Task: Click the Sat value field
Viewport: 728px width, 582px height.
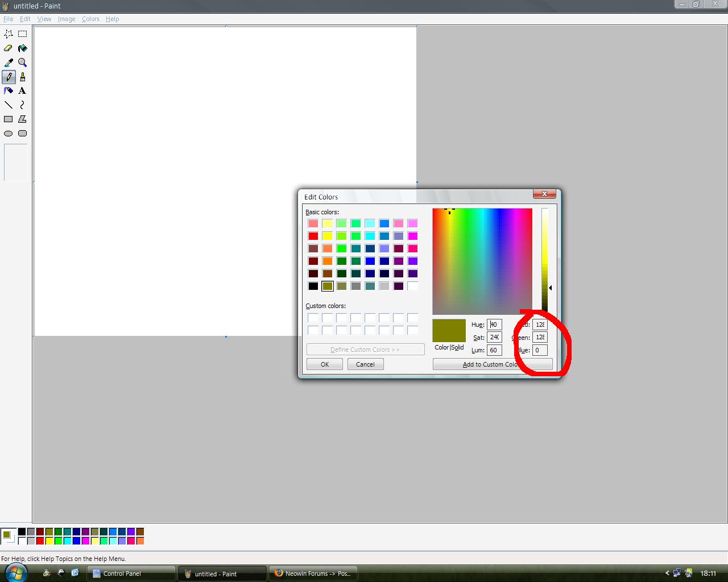Action: (x=494, y=337)
